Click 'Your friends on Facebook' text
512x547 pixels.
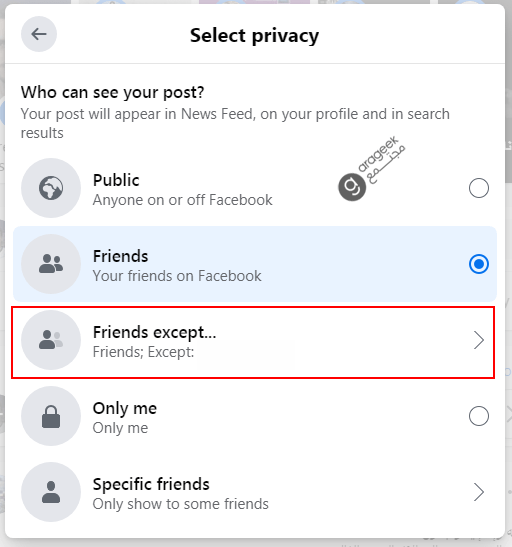coord(177,276)
